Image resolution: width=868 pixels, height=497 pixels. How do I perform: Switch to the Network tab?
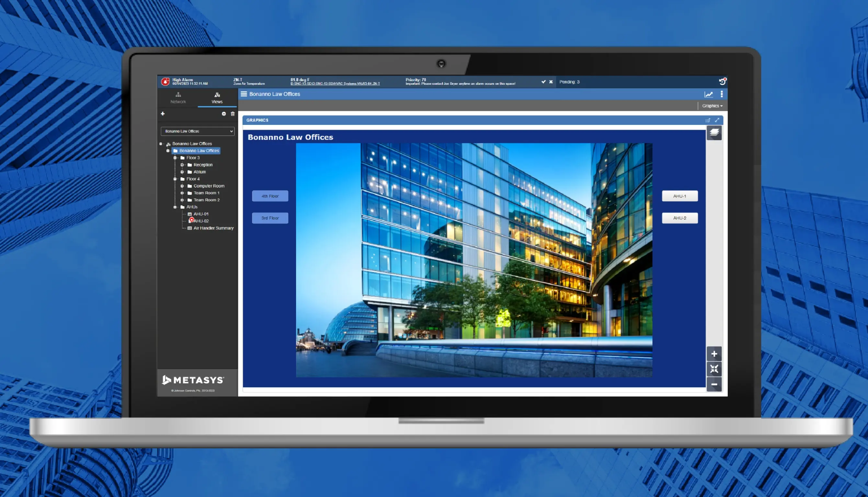click(x=178, y=98)
